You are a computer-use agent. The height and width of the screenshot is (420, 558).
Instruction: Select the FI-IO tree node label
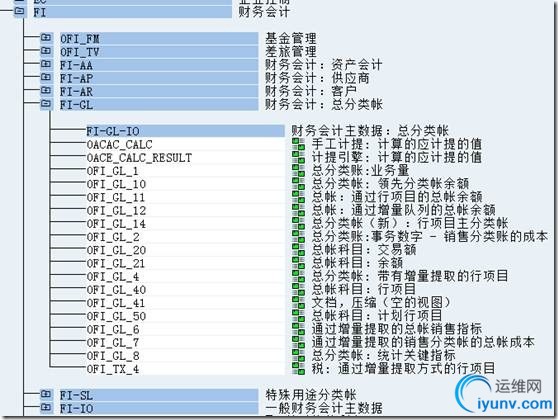coord(76,408)
